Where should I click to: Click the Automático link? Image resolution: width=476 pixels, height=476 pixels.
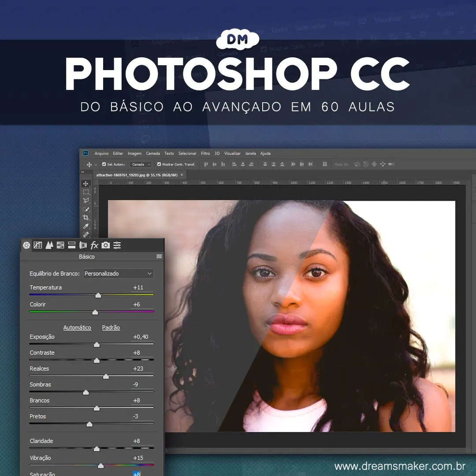click(x=77, y=327)
